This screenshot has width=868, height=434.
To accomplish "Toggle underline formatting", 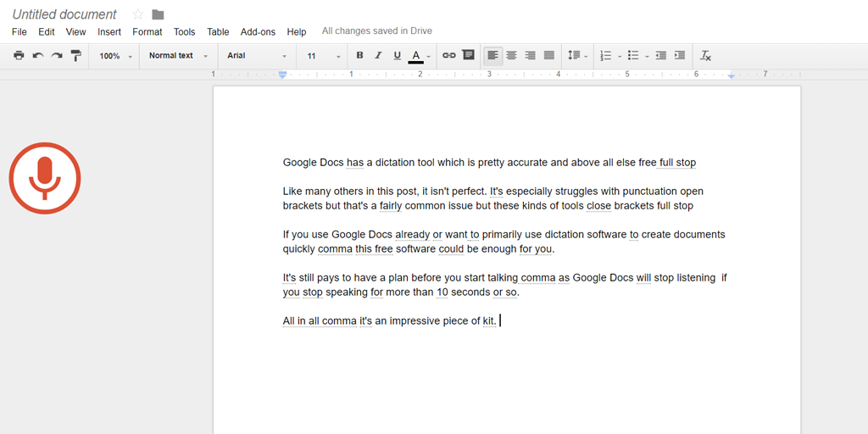I will [397, 55].
